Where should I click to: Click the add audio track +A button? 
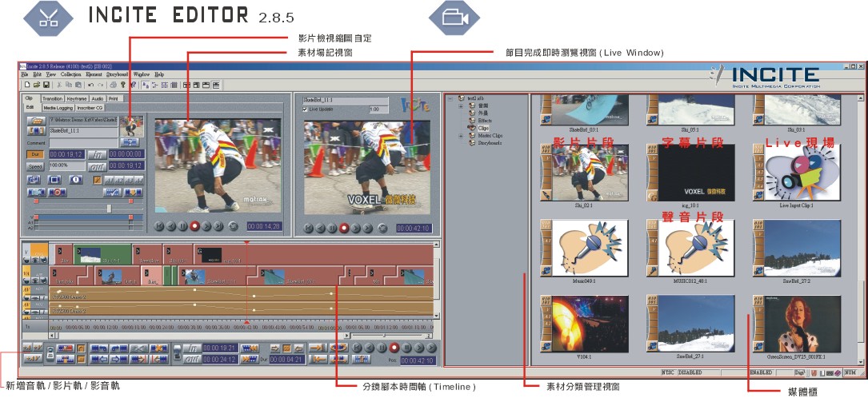27,348
